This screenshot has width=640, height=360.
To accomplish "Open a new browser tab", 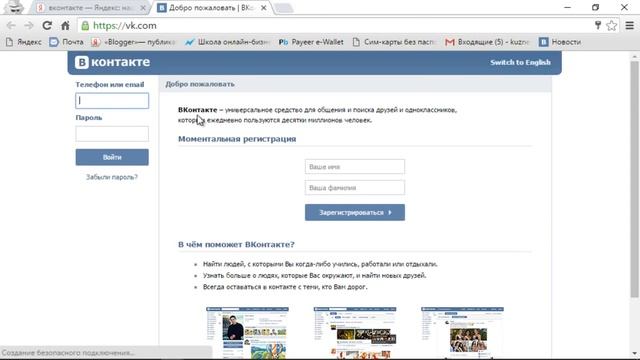I will tap(283, 8).
